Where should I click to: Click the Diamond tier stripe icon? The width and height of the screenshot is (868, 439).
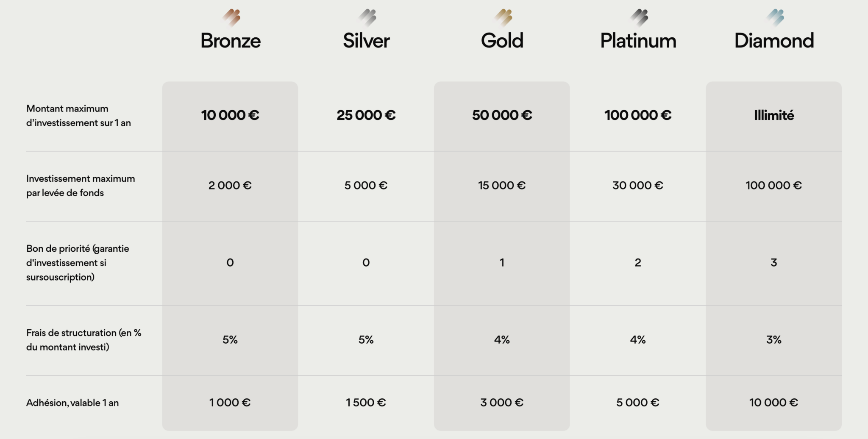pyautogui.click(x=775, y=17)
